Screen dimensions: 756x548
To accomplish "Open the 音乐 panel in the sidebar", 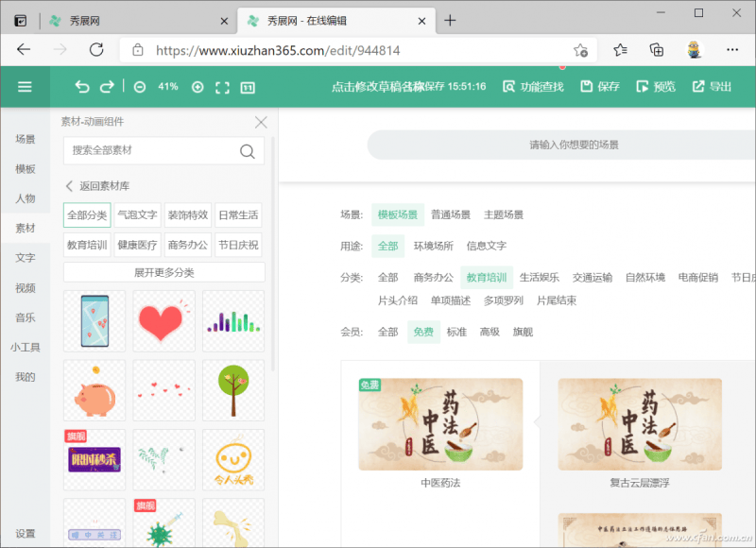I will [26, 318].
